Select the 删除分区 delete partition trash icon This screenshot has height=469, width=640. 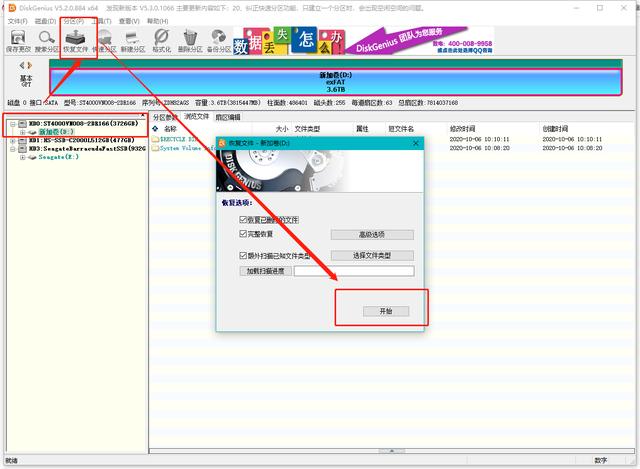(190, 38)
